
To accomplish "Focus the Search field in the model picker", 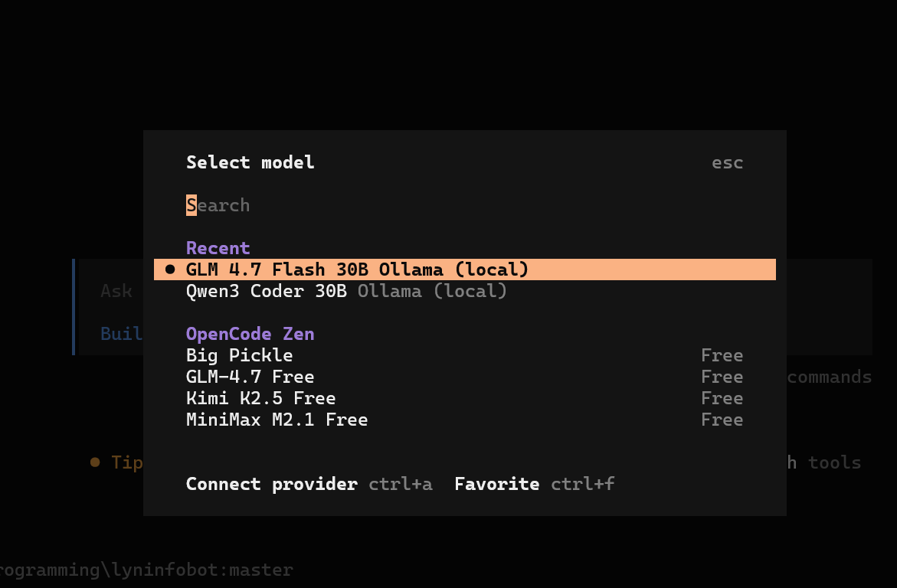I will (x=218, y=205).
